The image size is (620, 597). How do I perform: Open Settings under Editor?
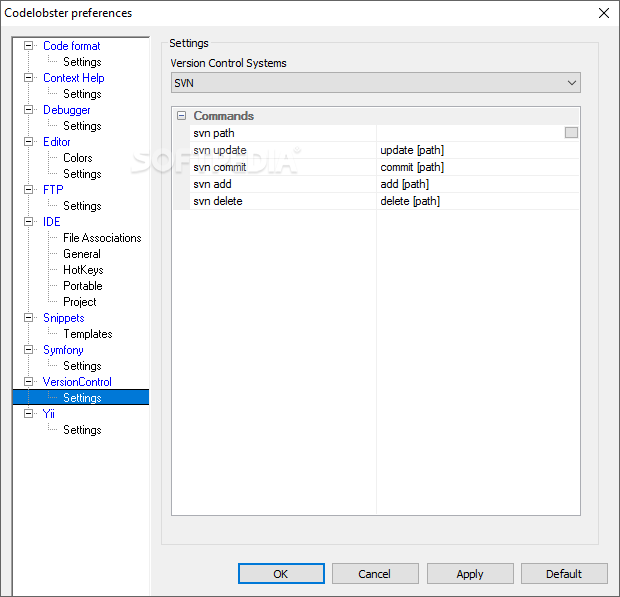pos(82,174)
